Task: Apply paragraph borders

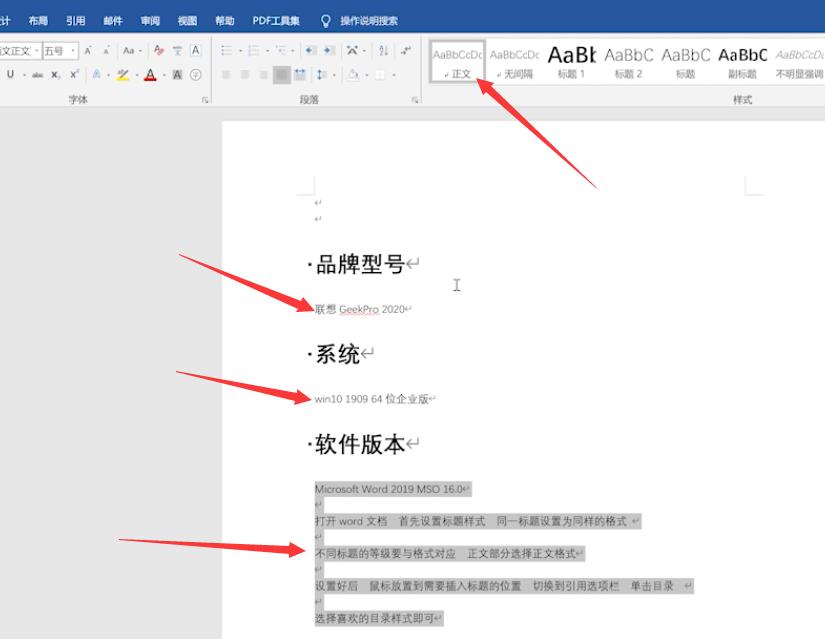Action: [380, 75]
